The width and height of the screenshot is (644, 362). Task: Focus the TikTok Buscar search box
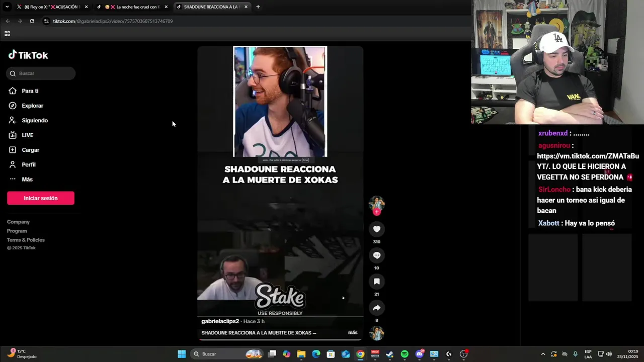click(x=41, y=73)
